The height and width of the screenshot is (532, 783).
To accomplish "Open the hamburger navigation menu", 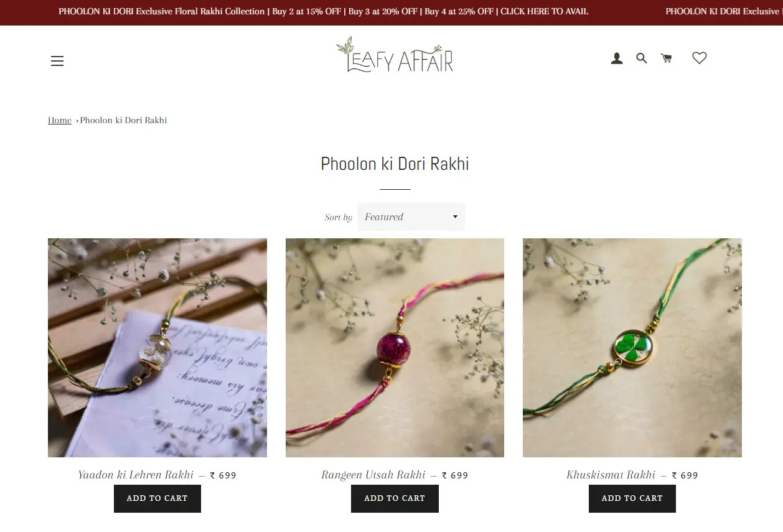I will pos(57,61).
